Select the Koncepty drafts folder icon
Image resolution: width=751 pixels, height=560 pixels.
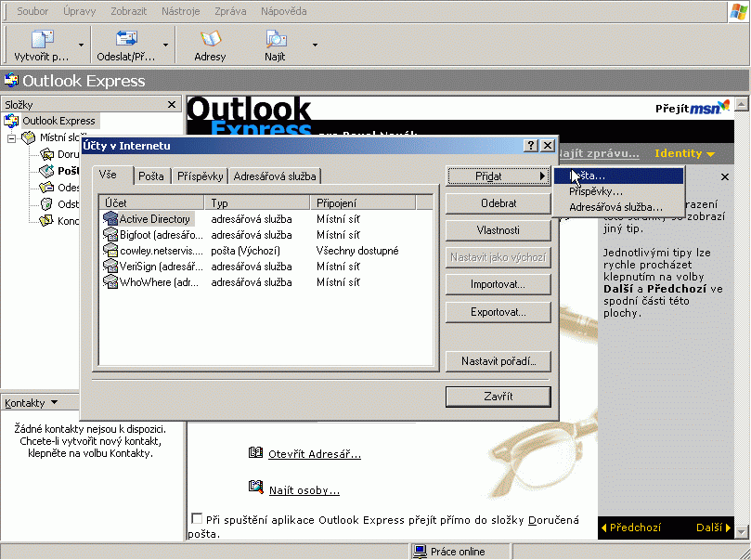[46, 220]
